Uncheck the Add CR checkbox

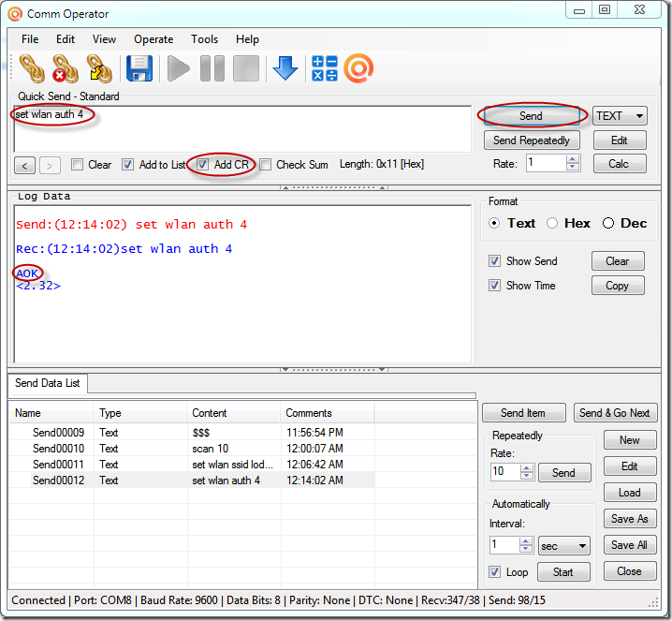coord(203,165)
